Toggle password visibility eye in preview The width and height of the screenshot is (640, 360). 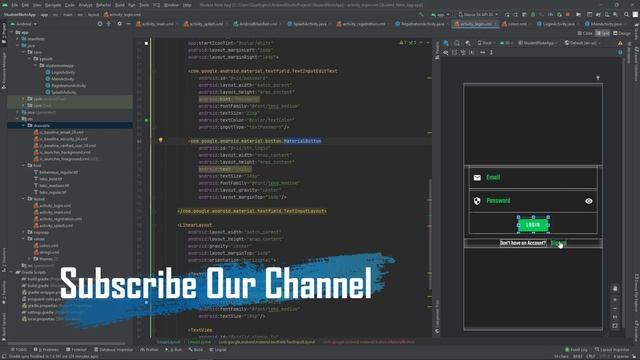(589, 201)
